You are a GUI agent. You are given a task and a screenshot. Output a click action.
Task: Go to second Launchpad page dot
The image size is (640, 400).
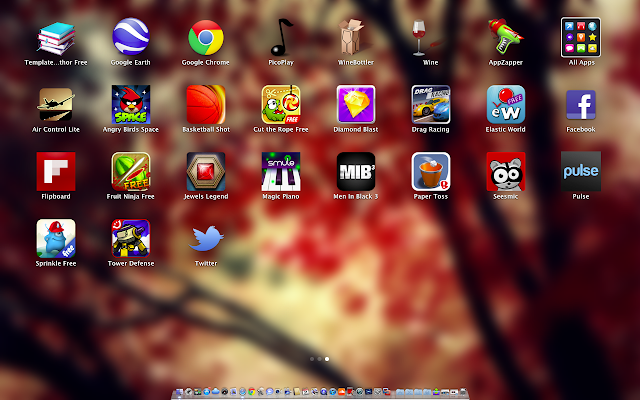319,359
